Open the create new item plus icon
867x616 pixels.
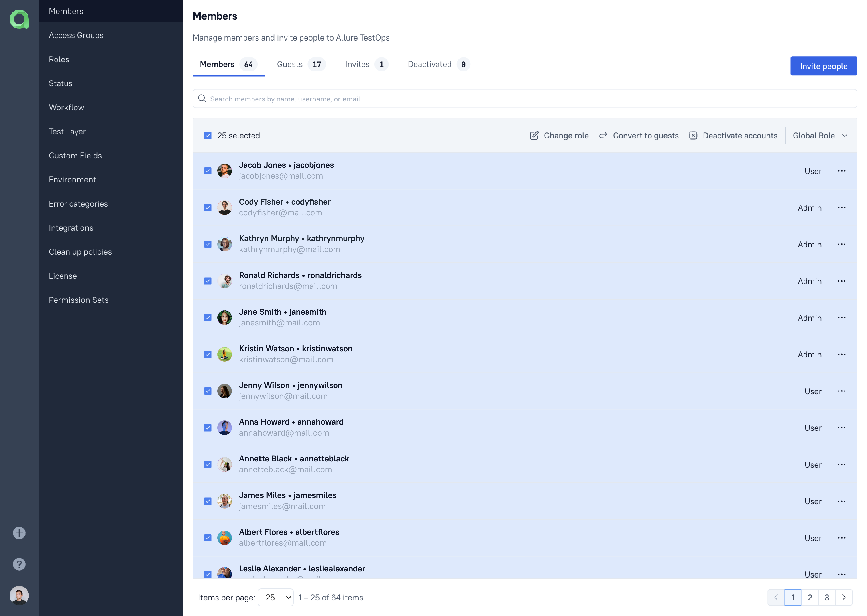19,533
